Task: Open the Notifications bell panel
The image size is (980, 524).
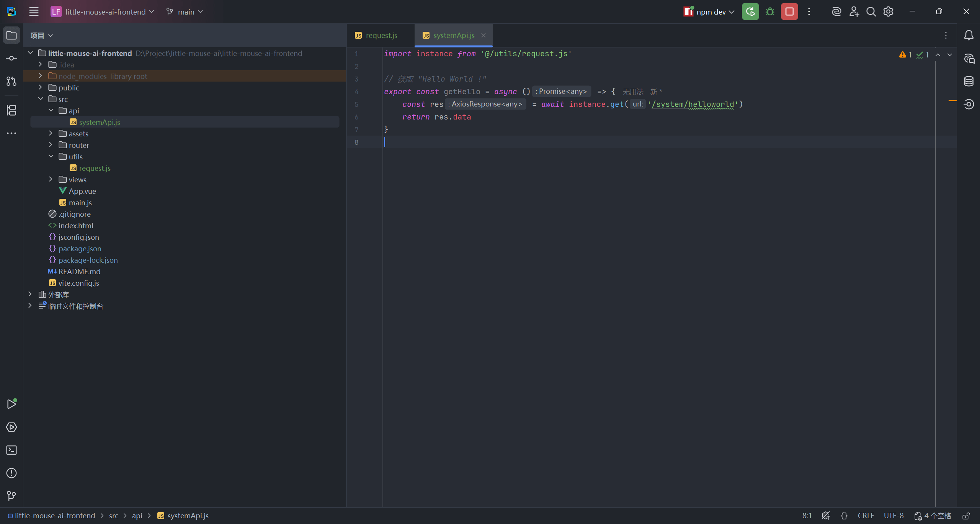Action: pyautogui.click(x=969, y=35)
